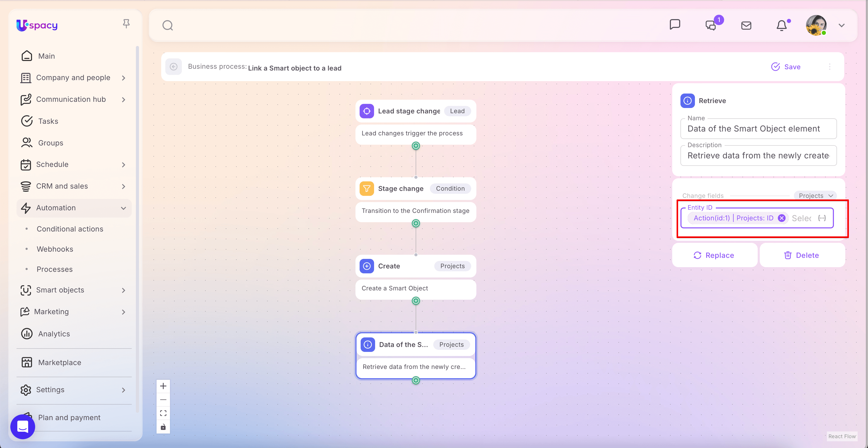This screenshot has height=448, width=868.
Task: Zoom in the canvas with plus
Action: [163, 386]
